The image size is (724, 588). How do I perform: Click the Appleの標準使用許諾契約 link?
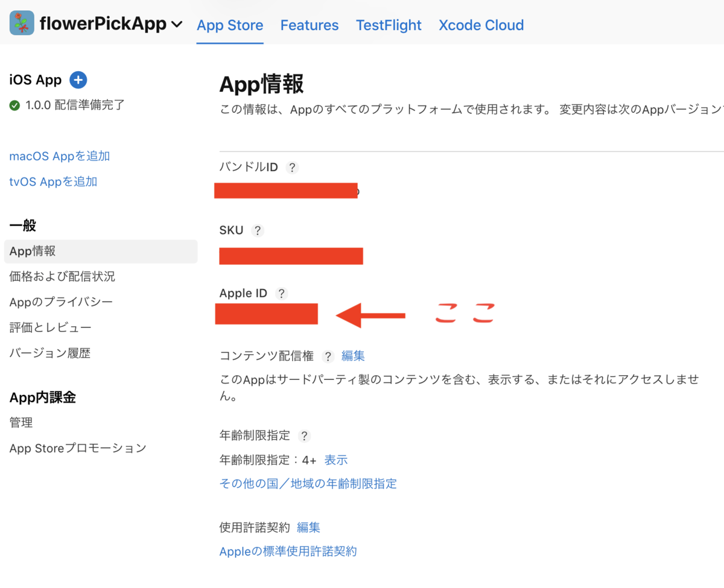tap(288, 551)
